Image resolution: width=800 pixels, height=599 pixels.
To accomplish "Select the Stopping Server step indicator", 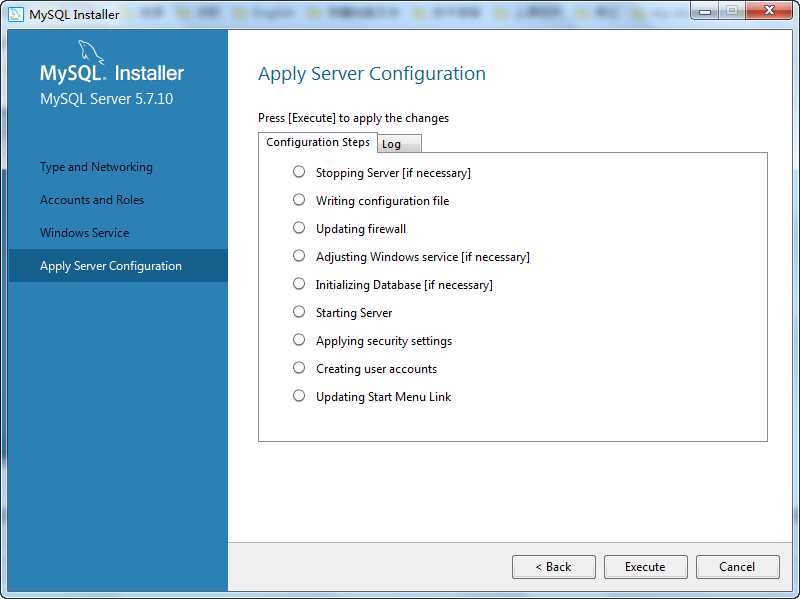I will tap(299, 172).
